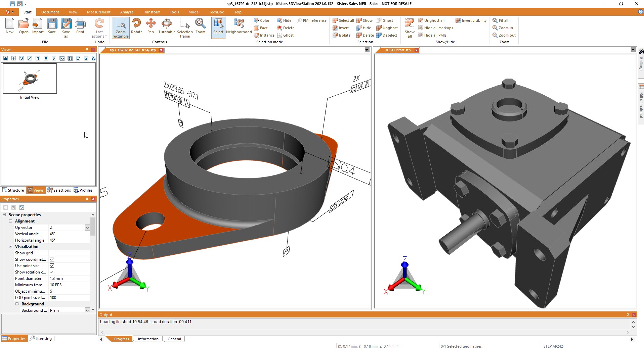
Task: Click the stop square icon in Views toolbar
Action: point(46,58)
